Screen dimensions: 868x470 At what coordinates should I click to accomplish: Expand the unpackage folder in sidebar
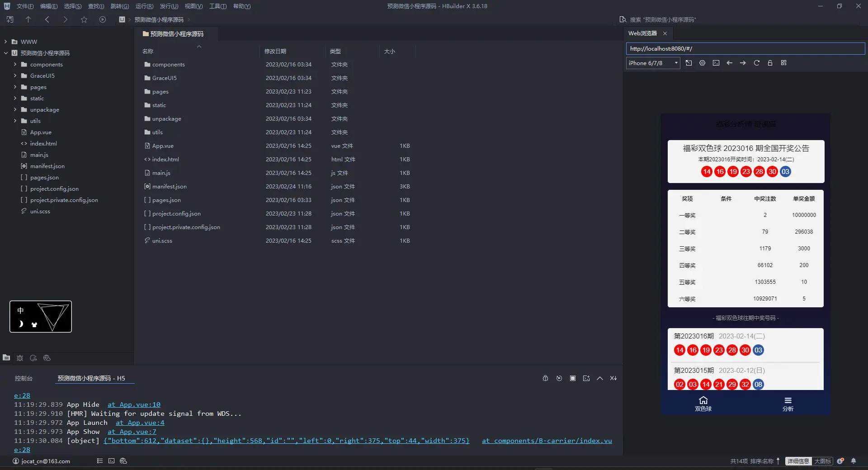[15, 109]
